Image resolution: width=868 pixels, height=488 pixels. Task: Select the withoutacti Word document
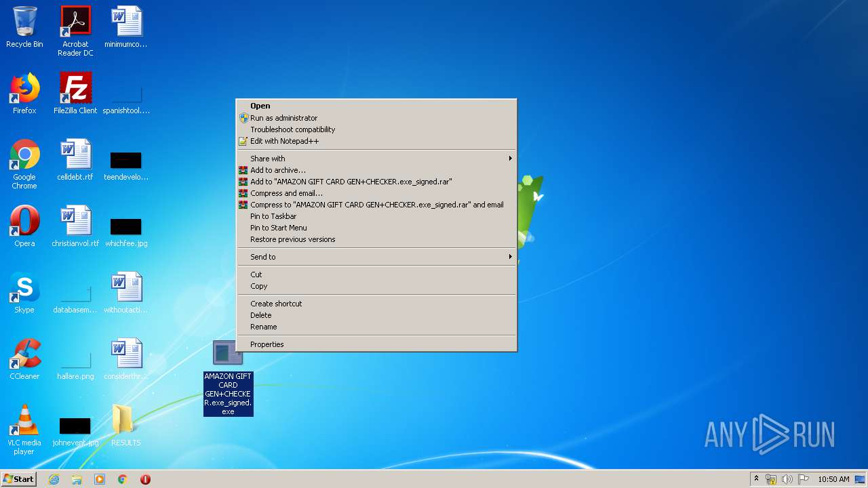(126, 293)
